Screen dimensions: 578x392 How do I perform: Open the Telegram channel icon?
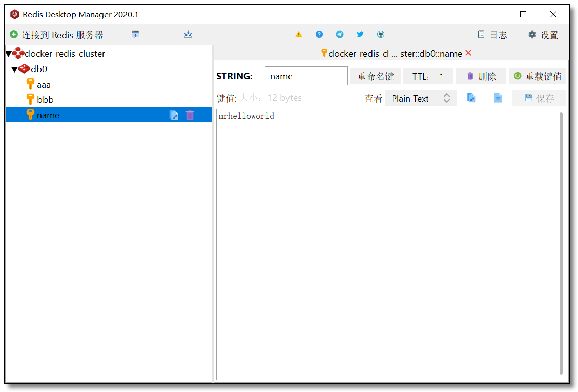click(x=340, y=35)
